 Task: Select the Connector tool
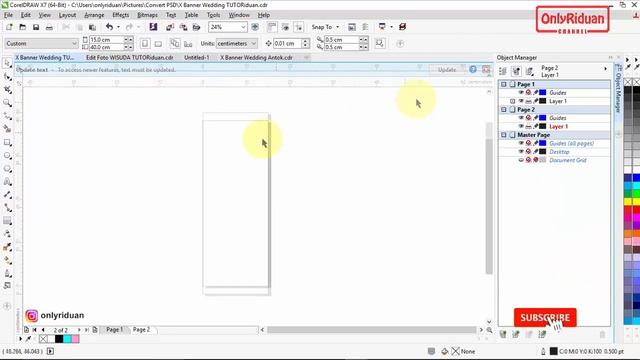[x=7, y=208]
